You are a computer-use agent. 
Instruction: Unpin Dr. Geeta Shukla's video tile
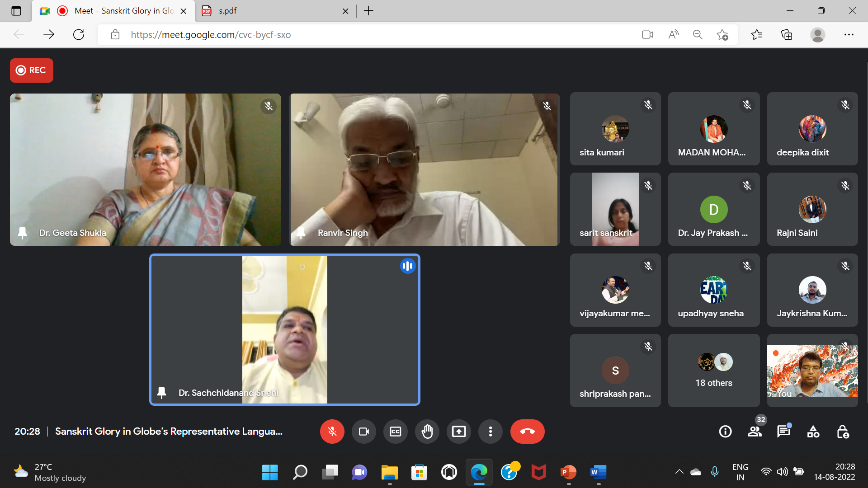point(22,233)
